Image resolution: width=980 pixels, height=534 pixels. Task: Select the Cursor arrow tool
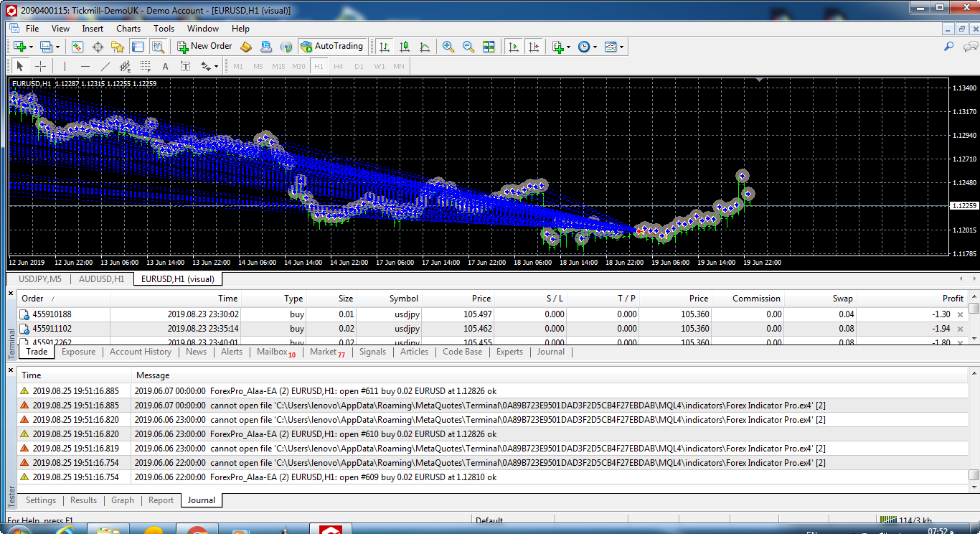click(x=20, y=66)
